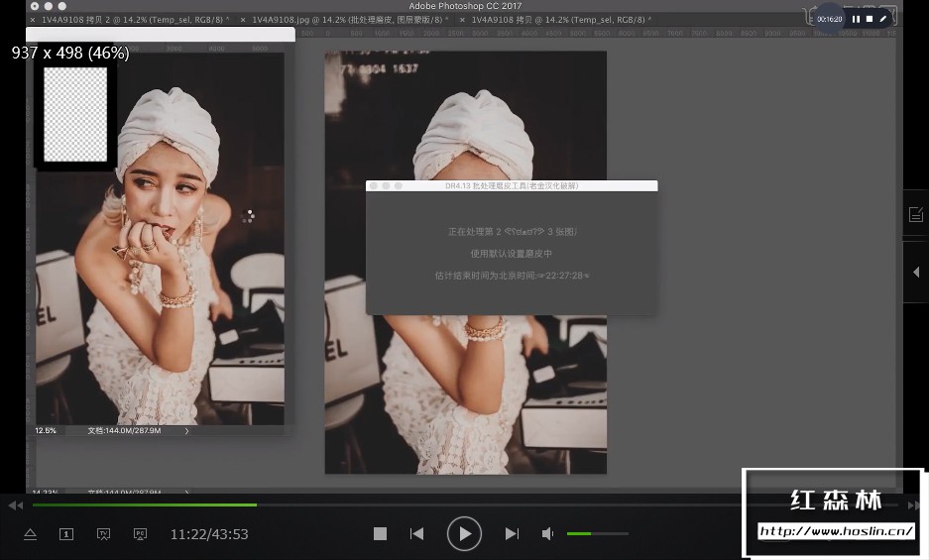Click the 00:16:20 recording timer

pyautogui.click(x=830, y=19)
